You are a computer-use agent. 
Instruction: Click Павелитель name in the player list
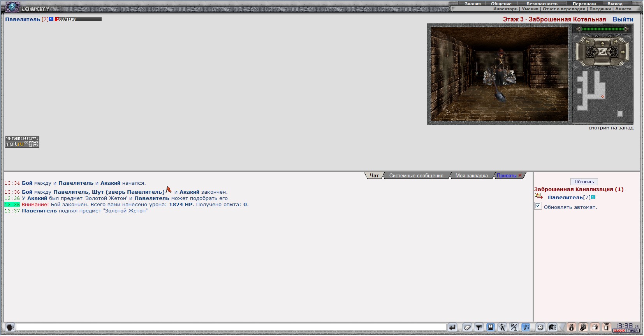pyautogui.click(x=565, y=198)
